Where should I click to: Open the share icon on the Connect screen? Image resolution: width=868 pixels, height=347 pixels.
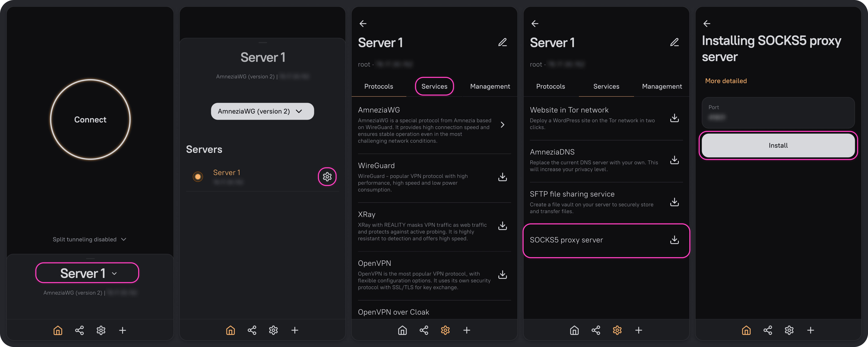(79, 330)
